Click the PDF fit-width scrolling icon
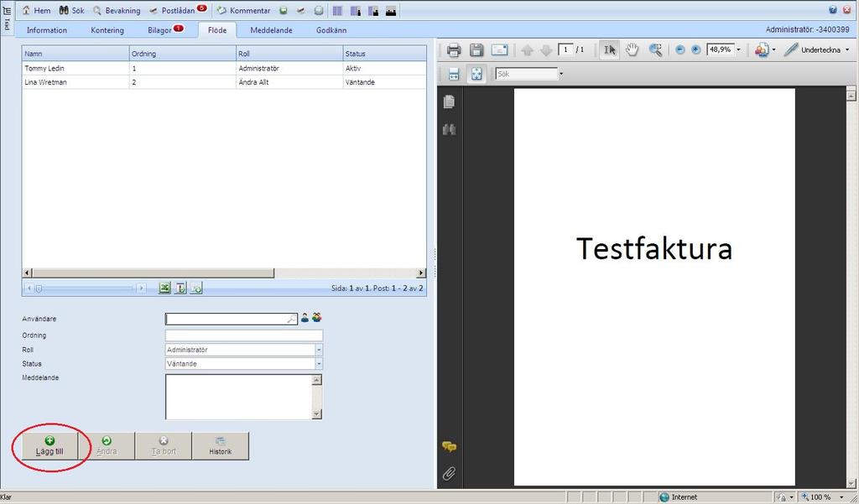This screenshot has width=859, height=504. click(x=454, y=74)
